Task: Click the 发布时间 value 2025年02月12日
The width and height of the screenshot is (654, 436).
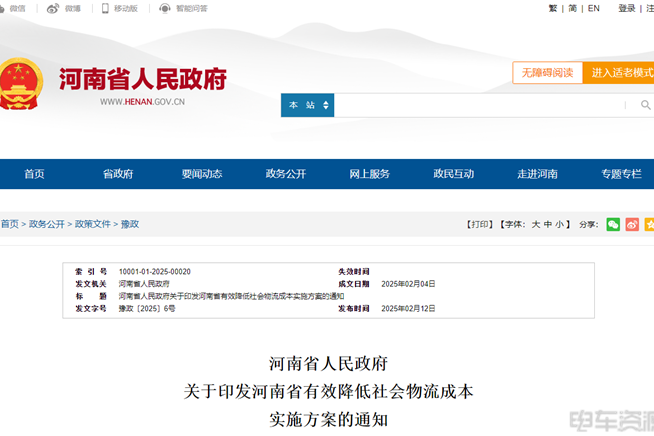Action: pos(408,308)
